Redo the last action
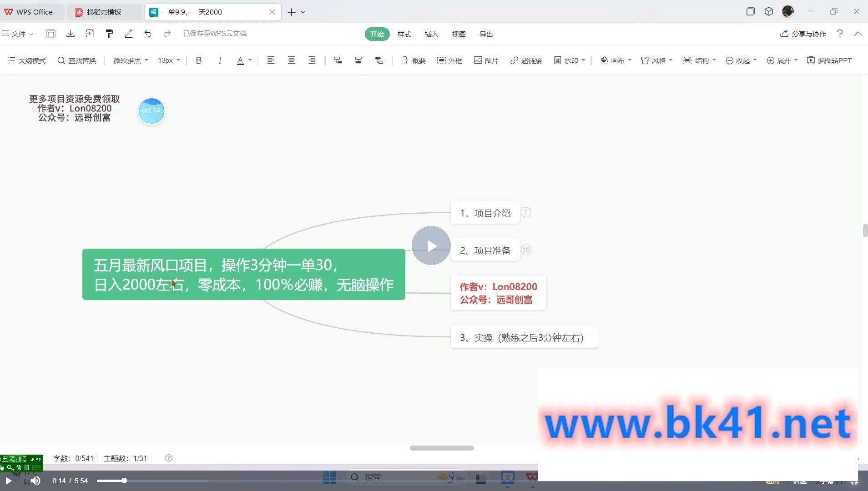This screenshot has height=491, width=868. coord(167,34)
